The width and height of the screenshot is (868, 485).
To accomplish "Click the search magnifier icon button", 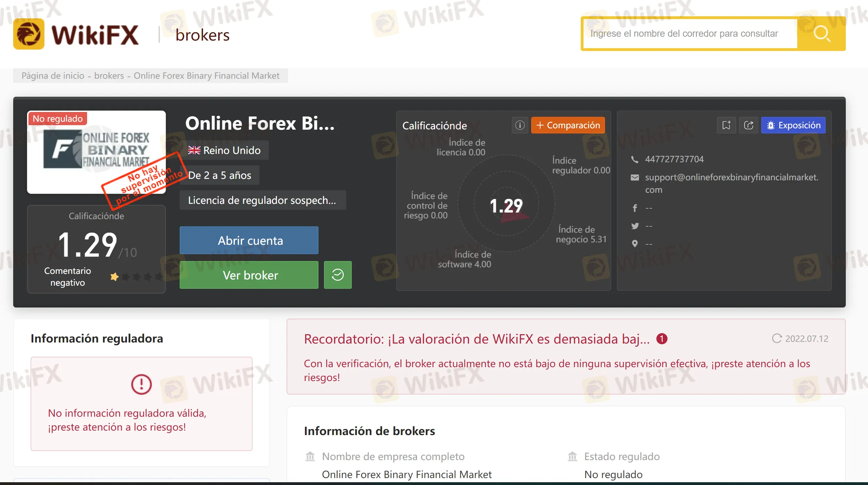I will coord(822,34).
